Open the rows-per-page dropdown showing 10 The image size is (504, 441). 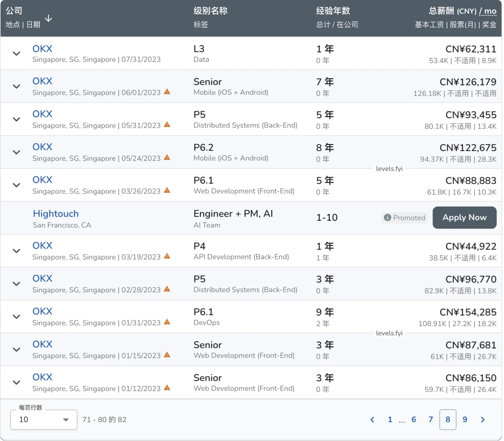(x=44, y=420)
